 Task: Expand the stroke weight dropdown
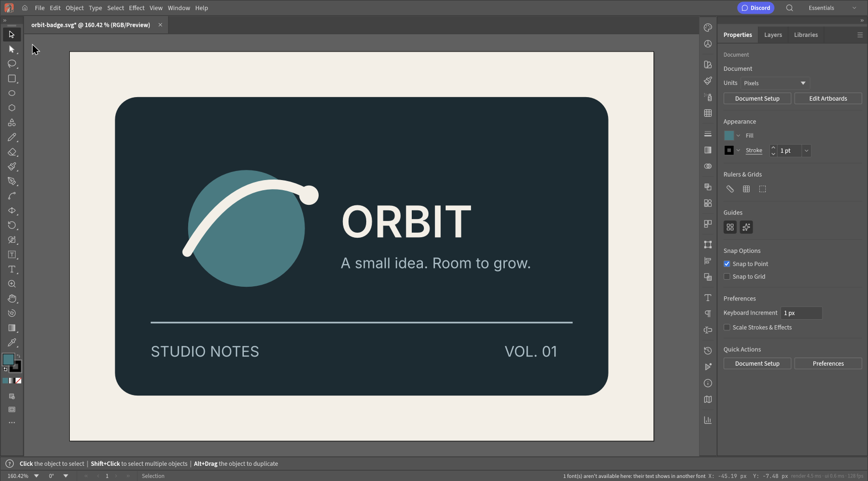point(806,151)
